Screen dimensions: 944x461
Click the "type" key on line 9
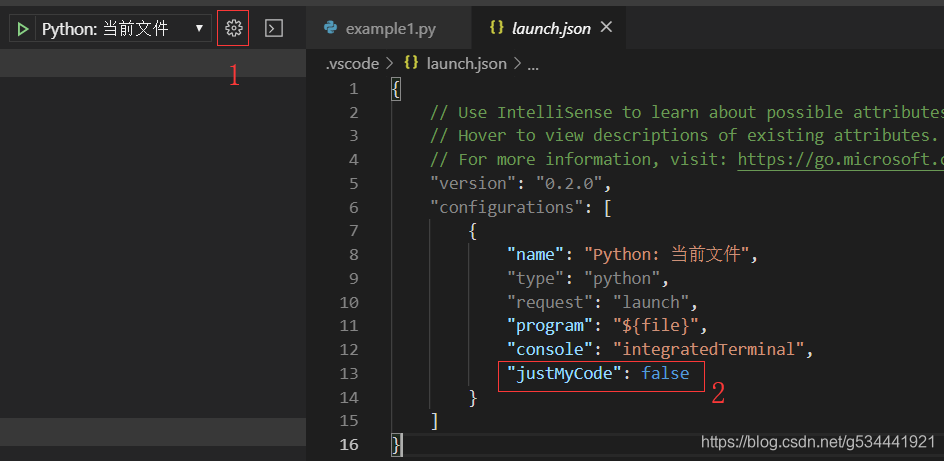pos(535,279)
